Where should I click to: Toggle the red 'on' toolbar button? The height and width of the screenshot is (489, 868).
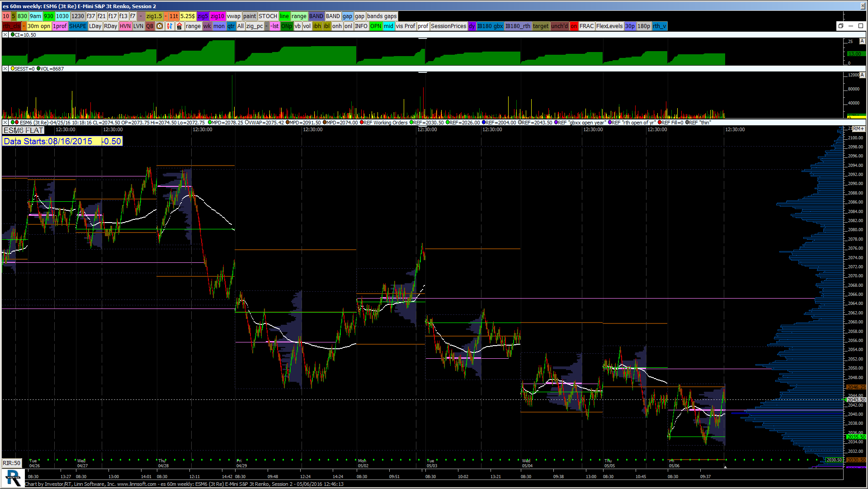click(574, 26)
